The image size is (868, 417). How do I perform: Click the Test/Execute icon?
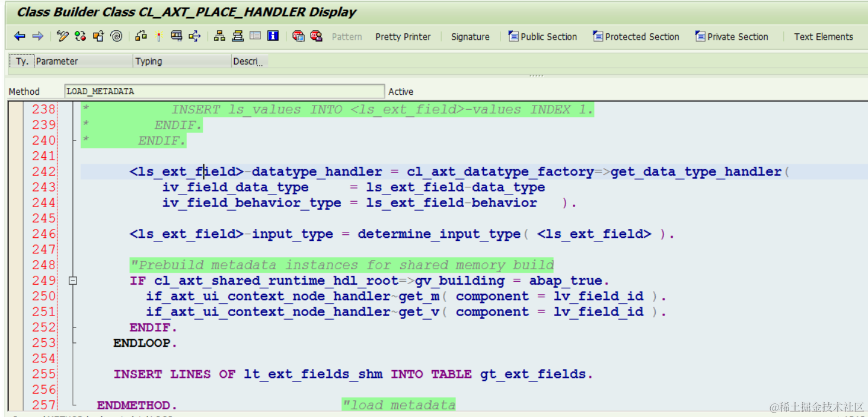coord(176,37)
